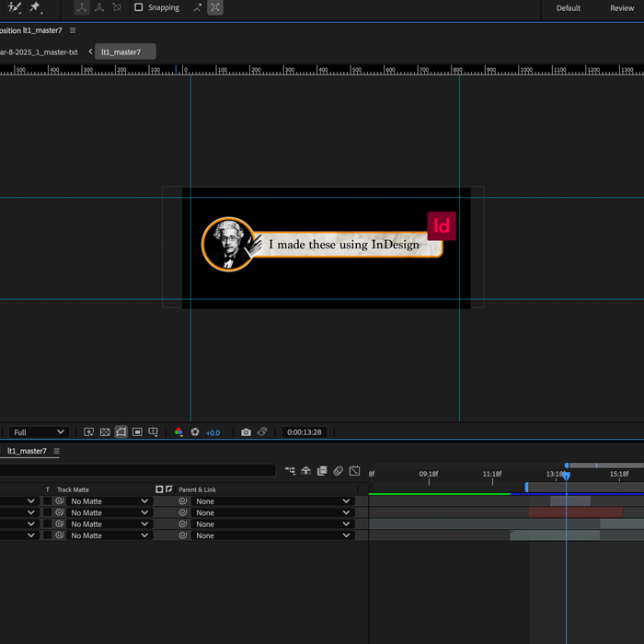644x644 pixels.
Task: Switch to World Axis mode
Action: pos(99,7)
